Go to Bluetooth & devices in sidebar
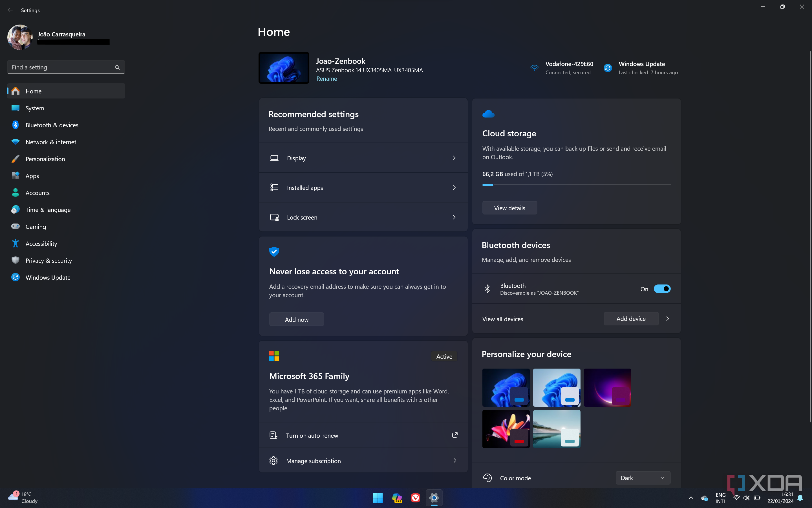Screen dimensions: 812x508 coord(66,125)
